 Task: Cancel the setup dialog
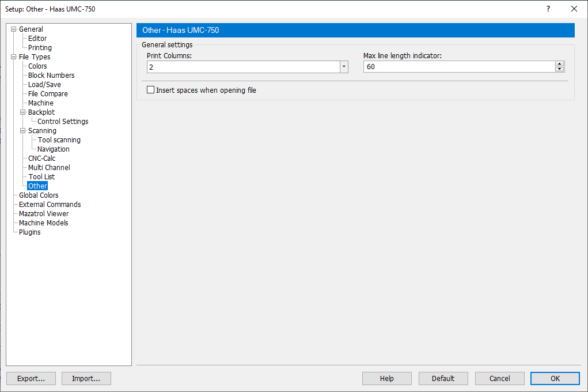[499, 379]
